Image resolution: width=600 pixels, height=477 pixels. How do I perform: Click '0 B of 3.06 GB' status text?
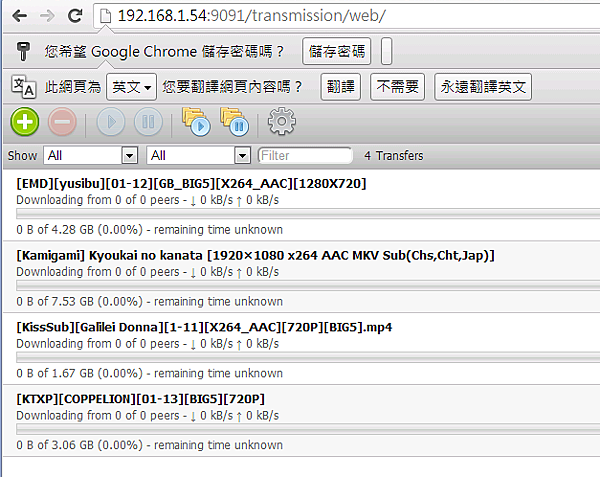point(150,445)
